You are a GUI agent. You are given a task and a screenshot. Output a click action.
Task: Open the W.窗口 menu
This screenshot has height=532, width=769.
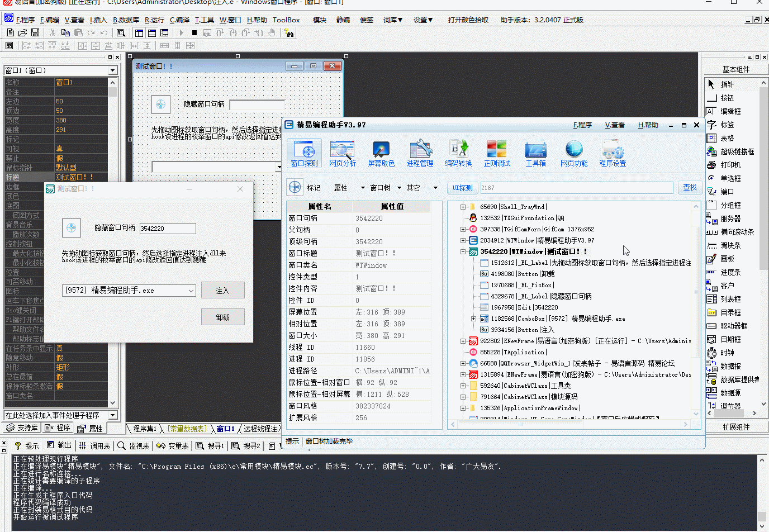230,20
